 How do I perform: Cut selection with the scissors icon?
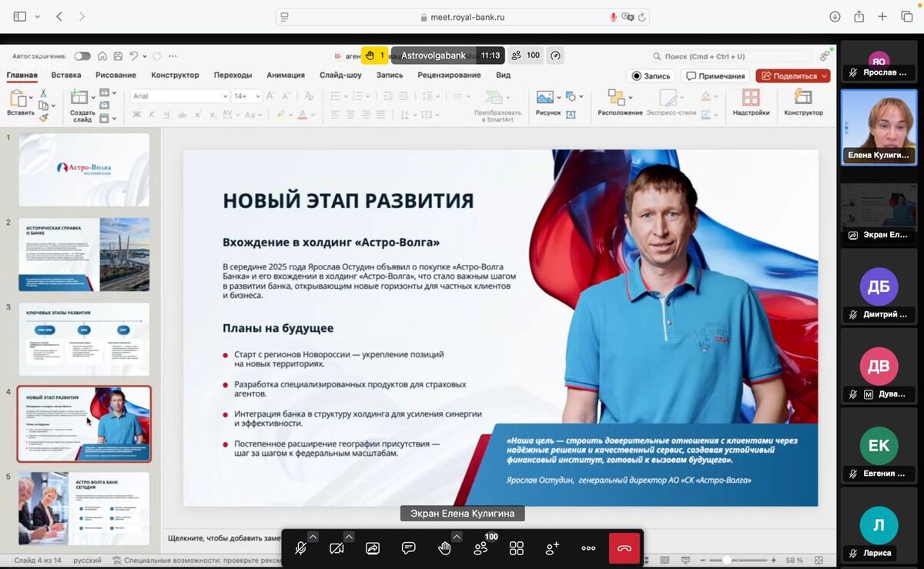[x=43, y=93]
